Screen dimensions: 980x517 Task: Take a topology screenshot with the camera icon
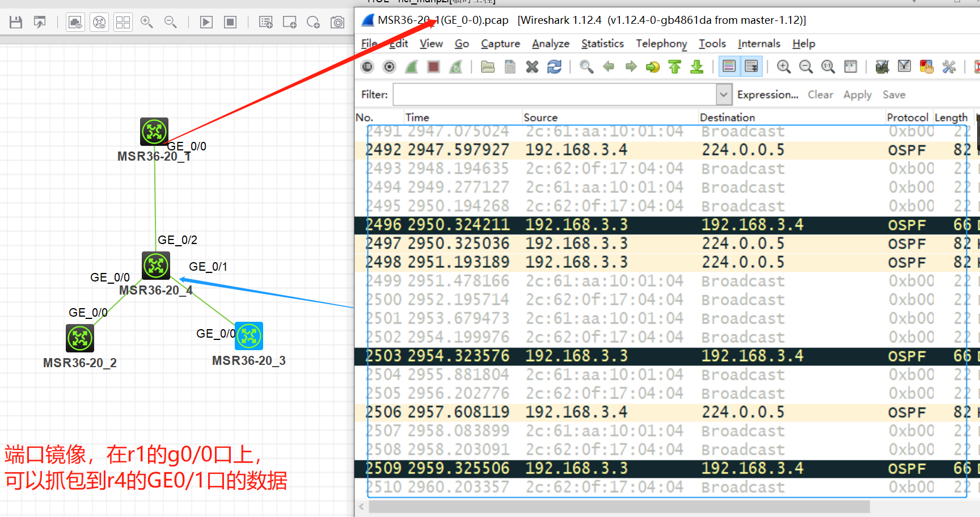click(337, 22)
